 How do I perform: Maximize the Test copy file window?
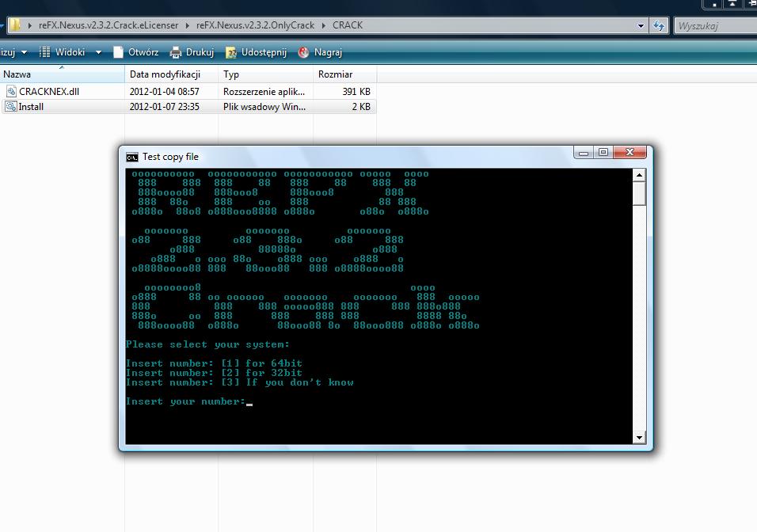point(603,153)
